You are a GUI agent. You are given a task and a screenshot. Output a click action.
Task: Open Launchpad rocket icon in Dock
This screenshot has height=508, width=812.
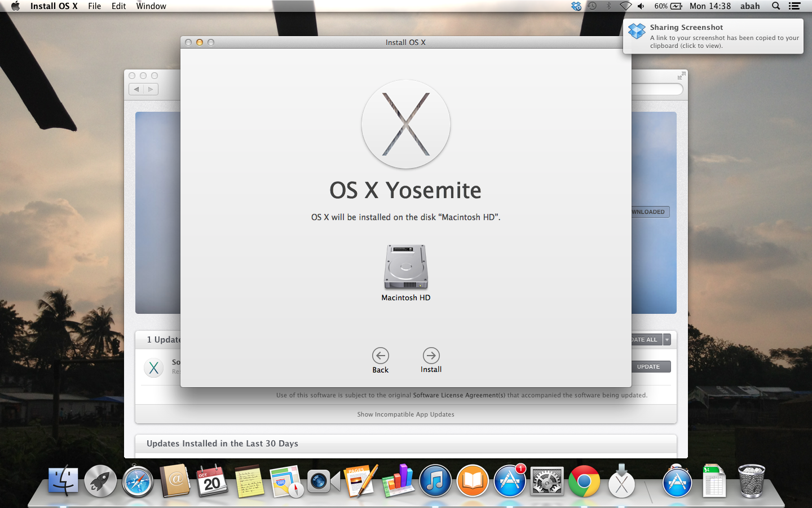pyautogui.click(x=100, y=481)
